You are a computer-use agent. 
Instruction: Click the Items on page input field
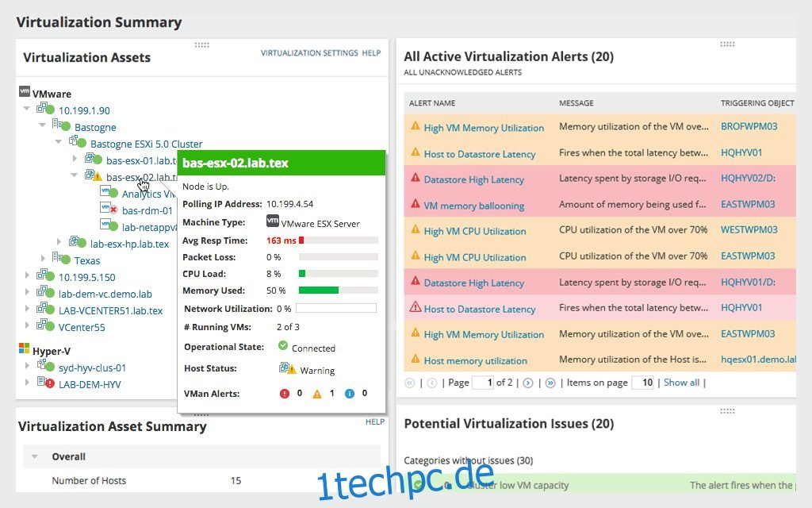(x=642, y=383)
